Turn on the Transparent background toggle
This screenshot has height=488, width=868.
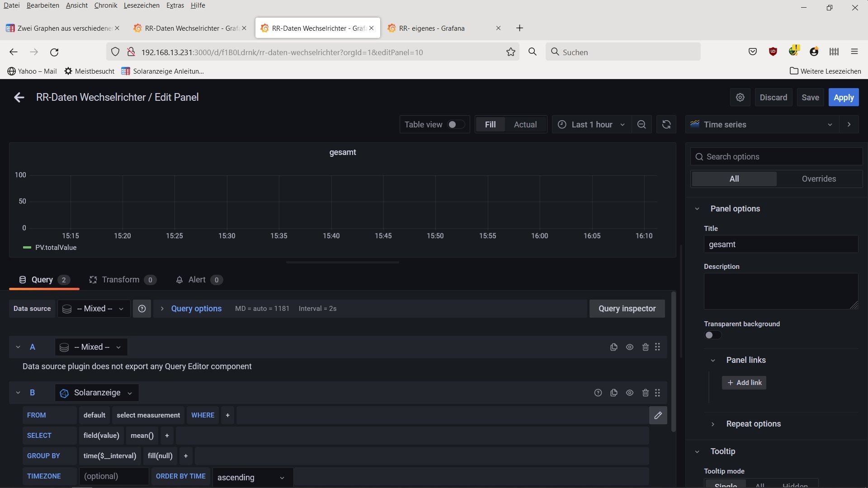(x=712, y=335)
